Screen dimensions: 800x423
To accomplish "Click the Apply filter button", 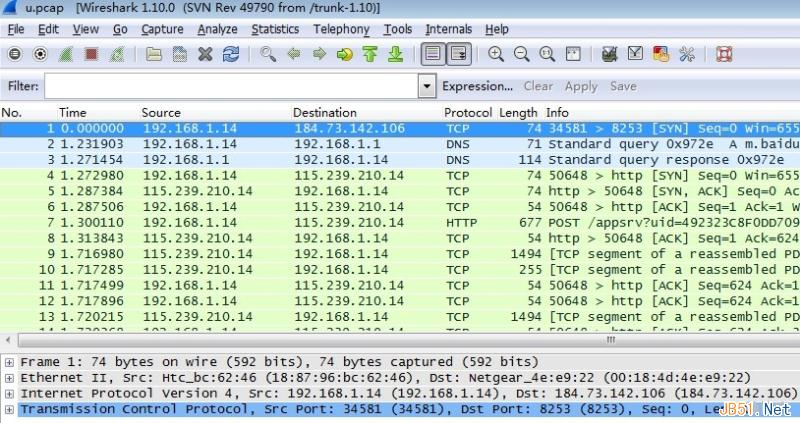I will coord(581,87).
